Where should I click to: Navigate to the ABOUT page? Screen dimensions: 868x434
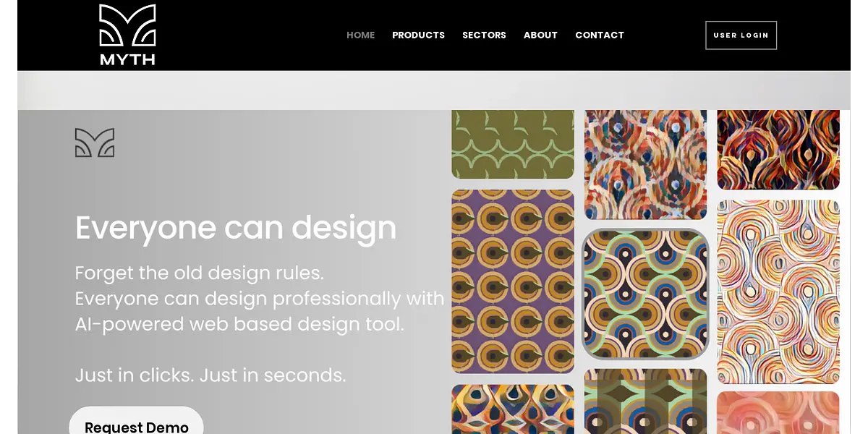(540, 35)
